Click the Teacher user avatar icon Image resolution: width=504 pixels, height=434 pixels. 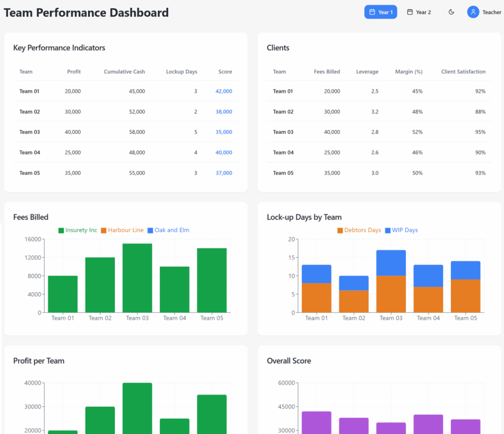473,12
